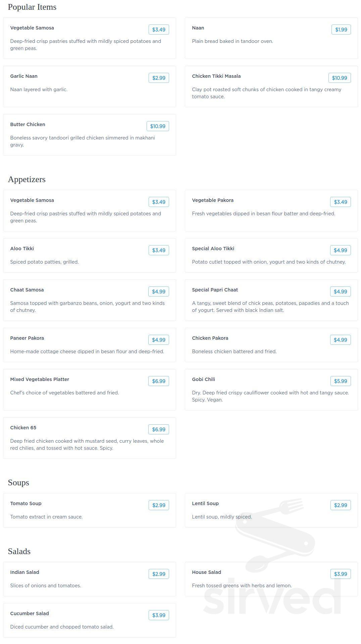
Task: Click Mixed Vegetables Platter $6.99 price
Action: tap(159, 381)
